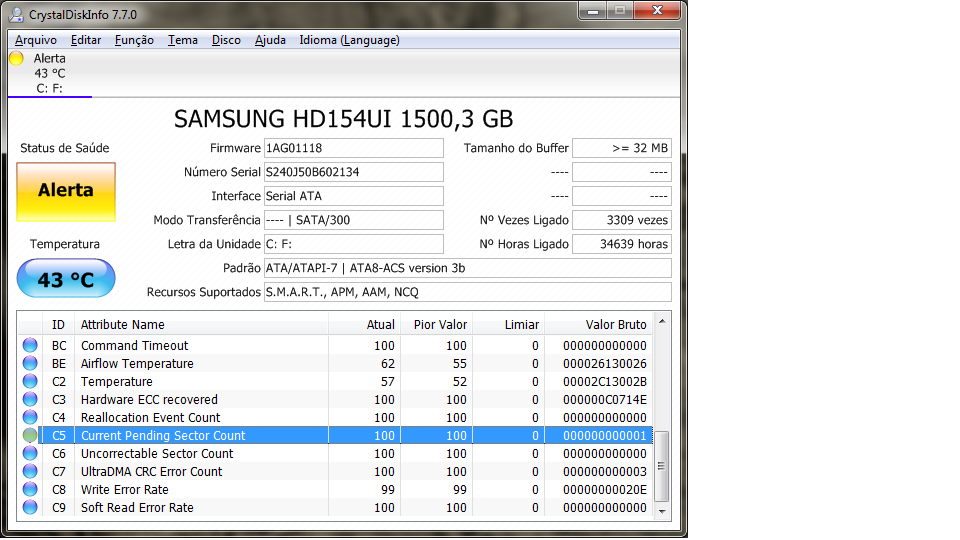
Task: Open the Editar menu
Action: click(x=86, y=40)
